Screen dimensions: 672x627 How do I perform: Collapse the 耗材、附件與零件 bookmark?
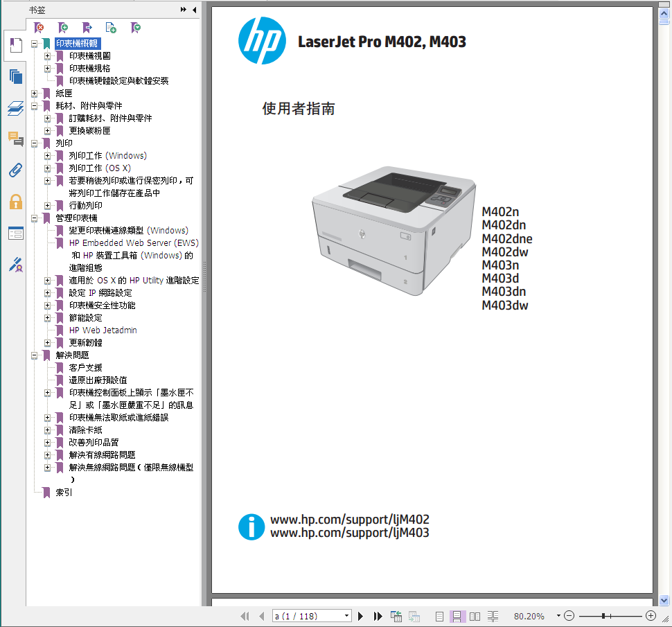tap(34, 105)
